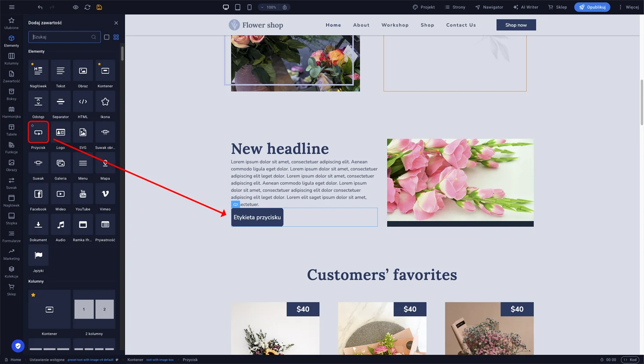Viewport: 644px width, 364px height.
Task: Open the Formularze section in the left sidebar
Action: 12,236
